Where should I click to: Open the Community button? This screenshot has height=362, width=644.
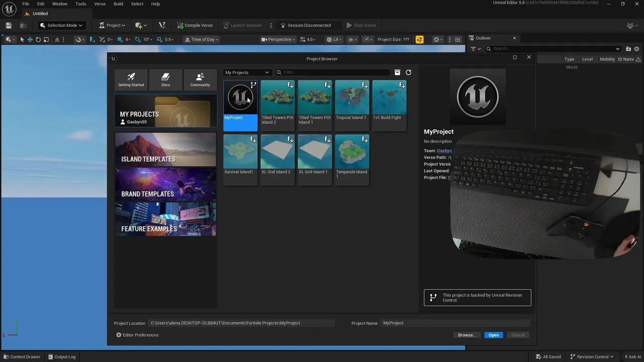[x=200, y=79]
